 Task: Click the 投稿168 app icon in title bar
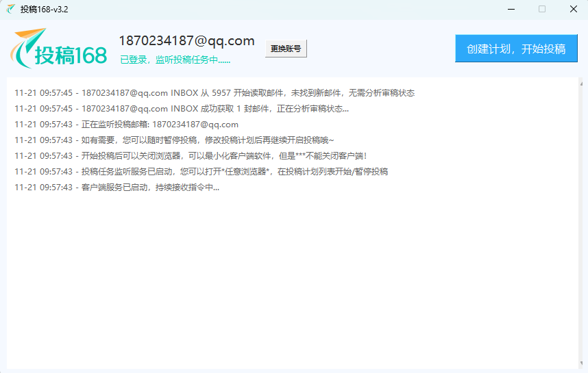pyautogui.click(x=11, y=9)
